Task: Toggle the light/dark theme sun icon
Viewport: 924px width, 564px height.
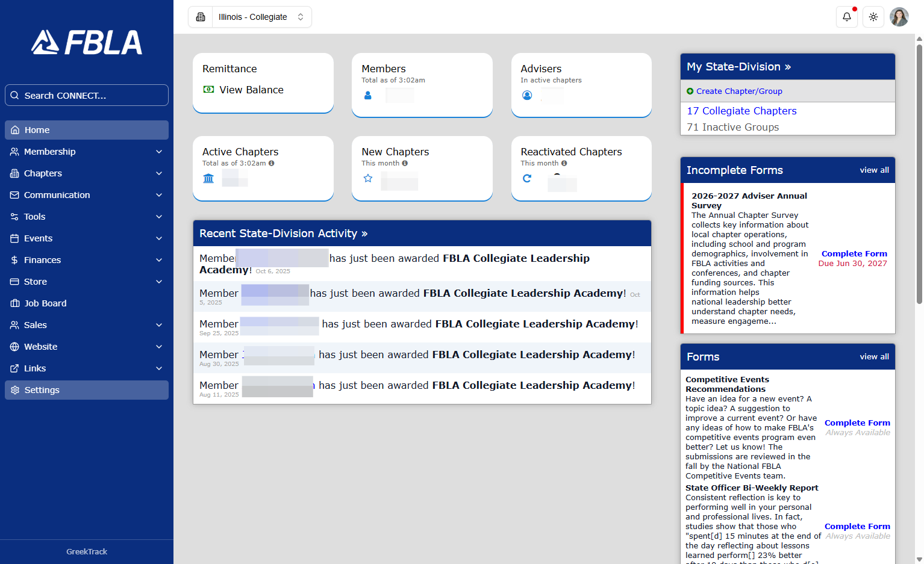Action: (873, 17)
